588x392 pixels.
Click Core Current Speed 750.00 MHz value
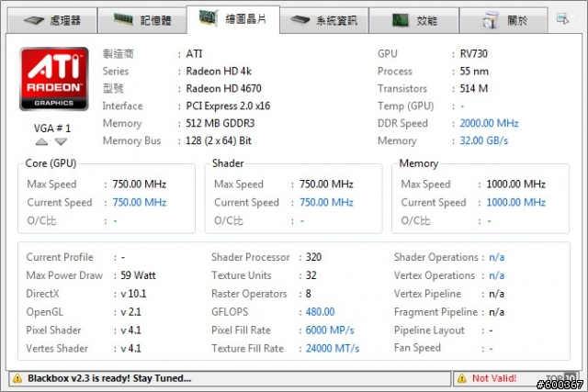[140, 202]
